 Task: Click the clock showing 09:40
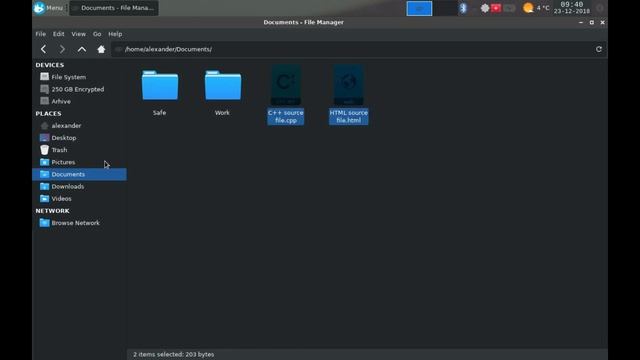coord(571,8)
